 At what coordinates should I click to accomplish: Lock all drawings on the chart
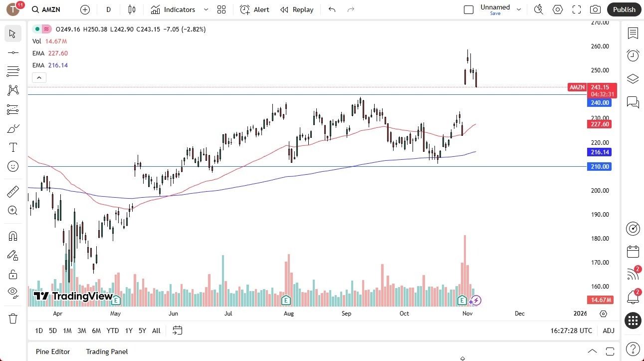click(13, 274)
